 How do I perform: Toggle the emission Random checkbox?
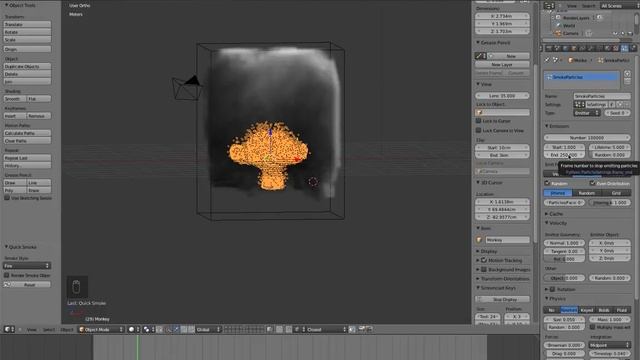coord(547,183)
